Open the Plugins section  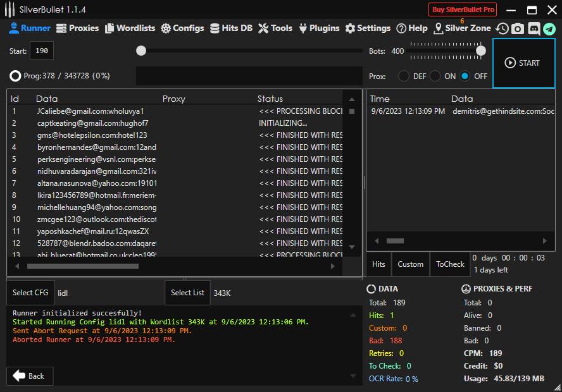click(319, 28)
